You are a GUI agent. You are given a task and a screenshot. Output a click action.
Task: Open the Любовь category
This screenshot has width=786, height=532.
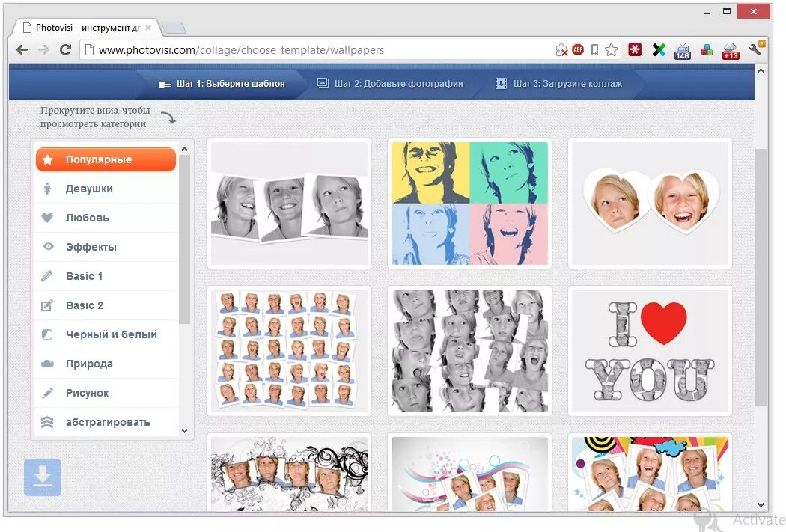[x=106, y=218]
